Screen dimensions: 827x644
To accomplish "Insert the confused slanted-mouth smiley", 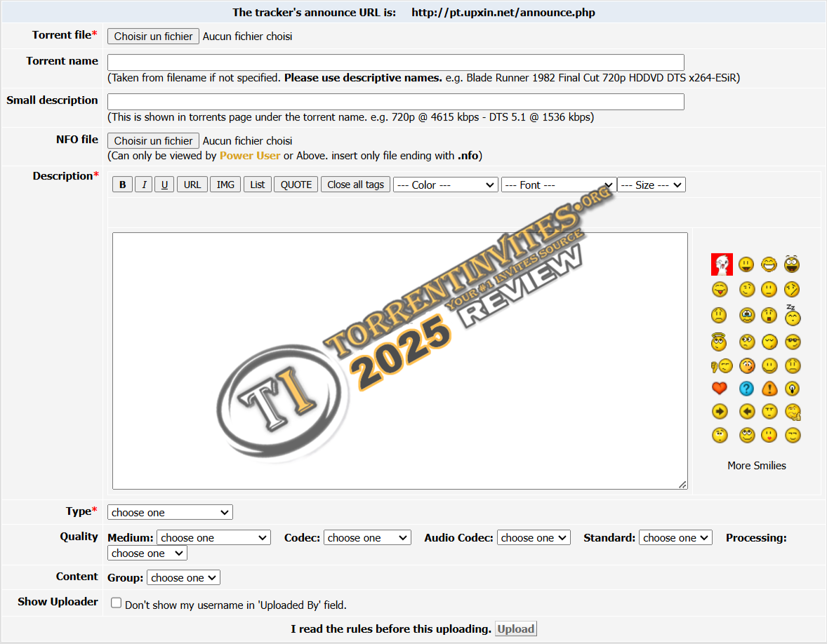I will pyautogui.click(x=792, y=289).
